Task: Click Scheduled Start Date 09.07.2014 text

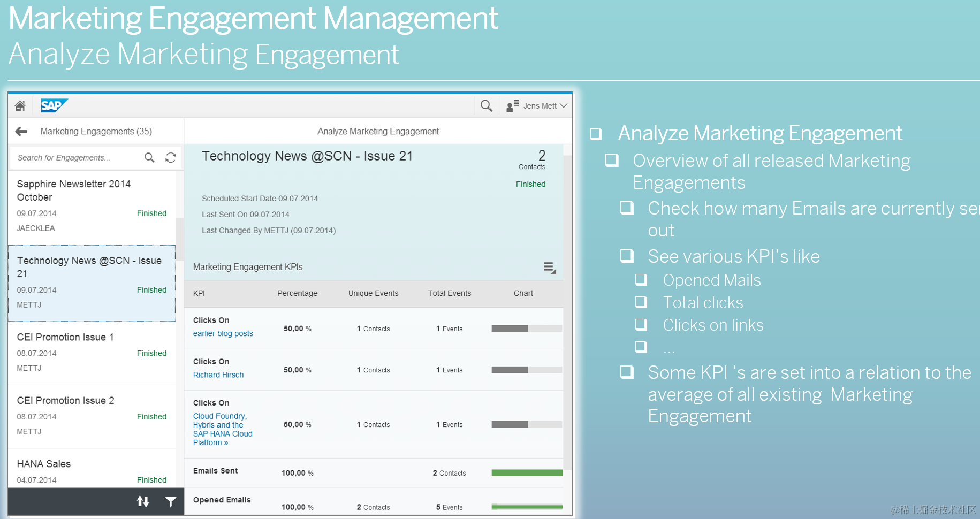Action: click(260, 199)
